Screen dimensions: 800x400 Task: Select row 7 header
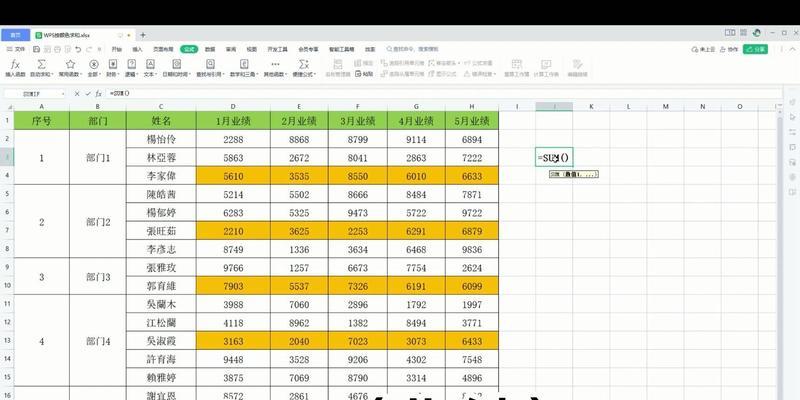7,231
